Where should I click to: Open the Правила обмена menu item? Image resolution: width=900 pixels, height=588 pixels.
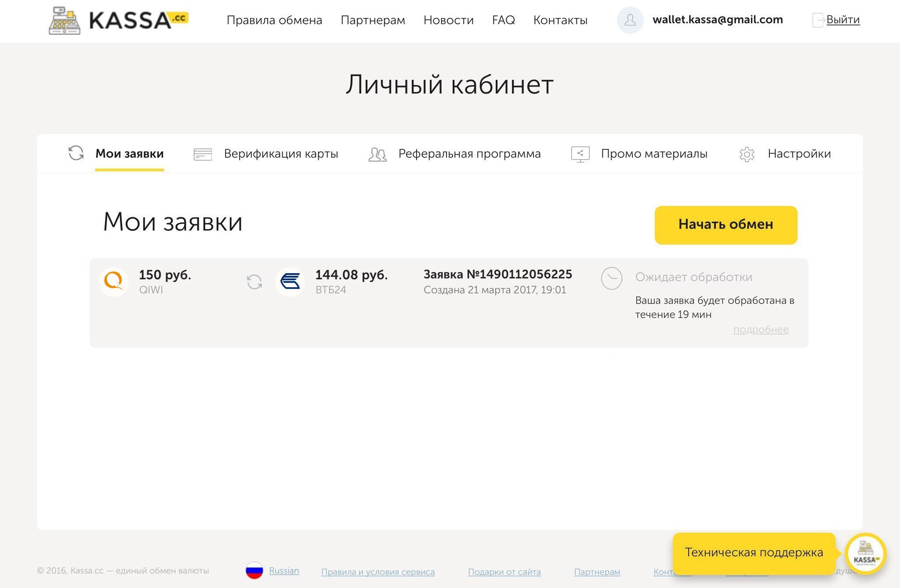pos(274,20)
